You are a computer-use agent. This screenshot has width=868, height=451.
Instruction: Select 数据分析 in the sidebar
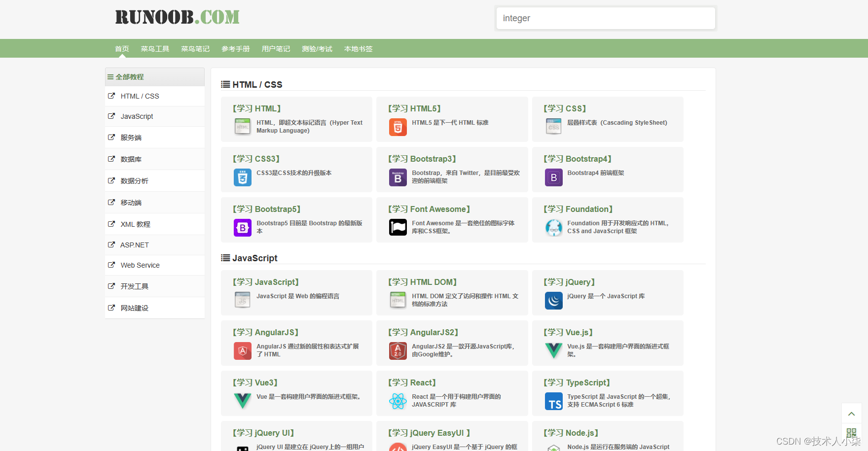[x=155, y=181]
